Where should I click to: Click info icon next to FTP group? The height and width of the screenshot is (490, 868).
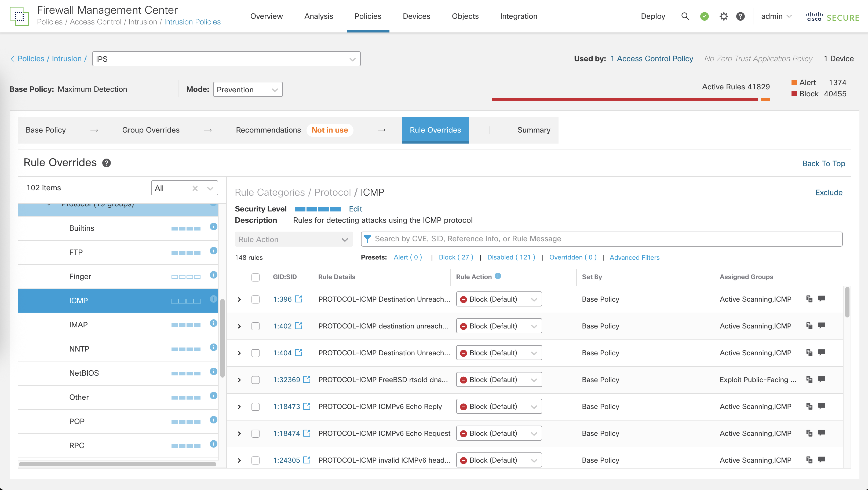(x=213, y=251)
